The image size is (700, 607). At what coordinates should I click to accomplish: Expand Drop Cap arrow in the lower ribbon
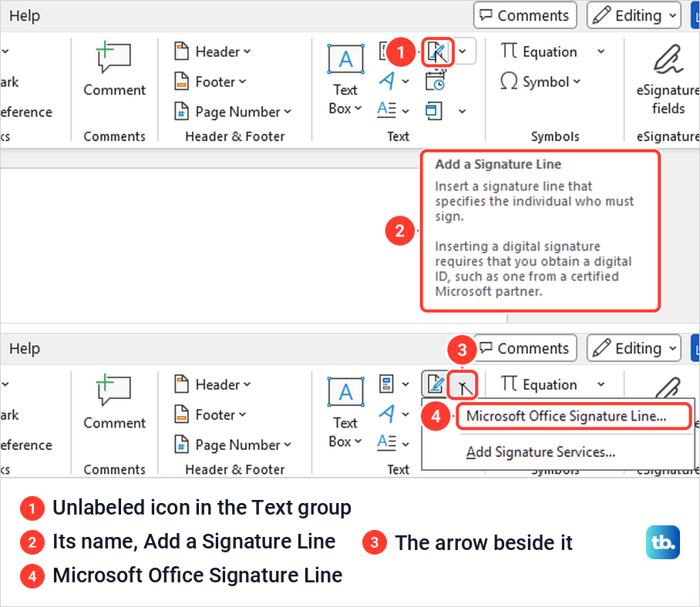(406, 444)
